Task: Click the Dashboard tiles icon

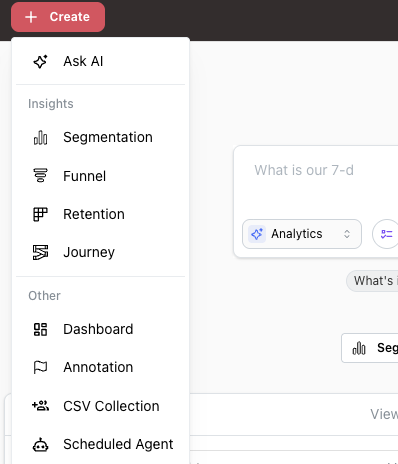Action: click(40, 329)
